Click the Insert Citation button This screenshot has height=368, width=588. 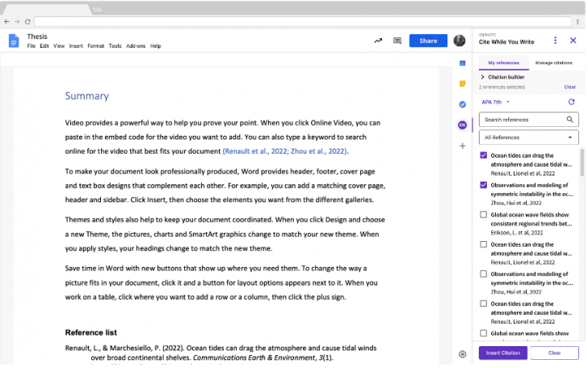[503, 353]
